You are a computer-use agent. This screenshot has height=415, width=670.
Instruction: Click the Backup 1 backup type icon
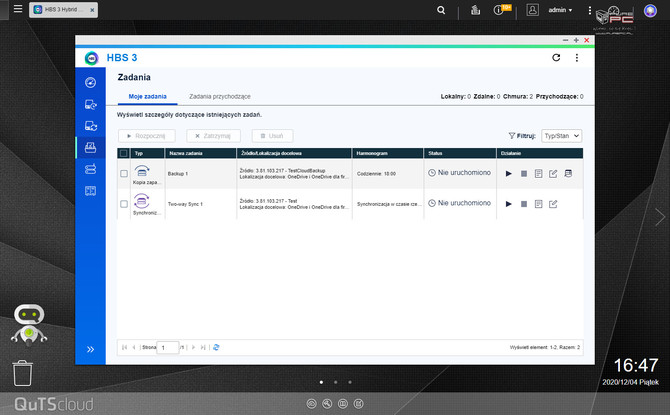coord(142,171)
